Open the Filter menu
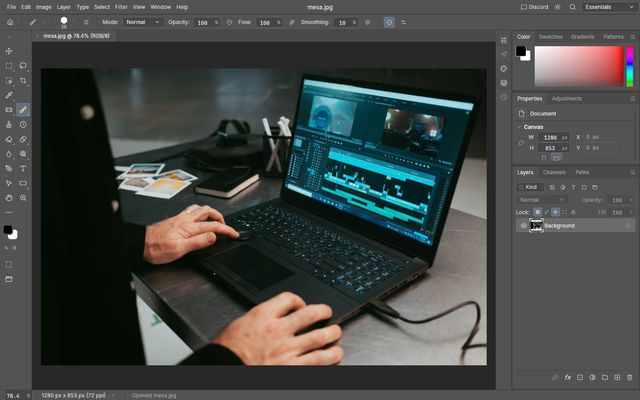 click(121, 7)
